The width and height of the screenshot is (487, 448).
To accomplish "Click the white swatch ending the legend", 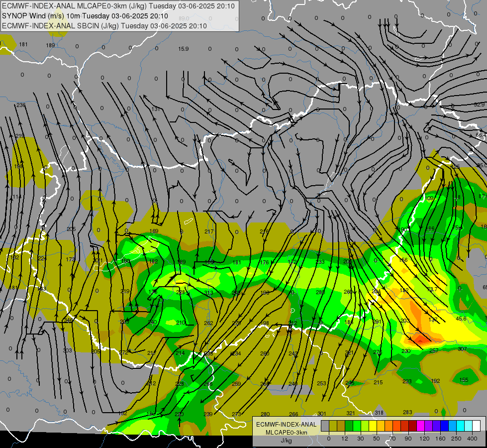I will [476, 426].
